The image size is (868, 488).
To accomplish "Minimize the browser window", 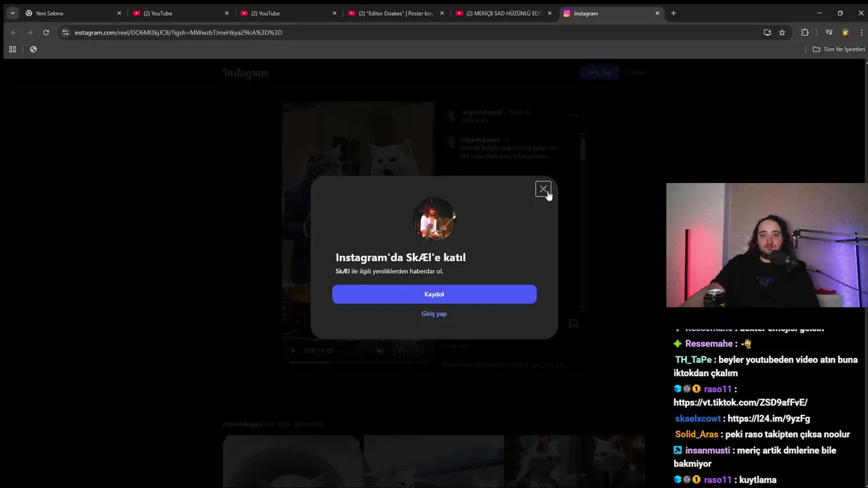I will (819, 13).
